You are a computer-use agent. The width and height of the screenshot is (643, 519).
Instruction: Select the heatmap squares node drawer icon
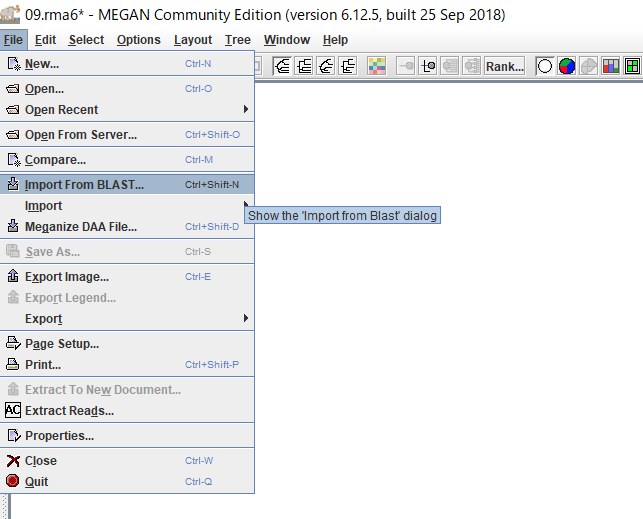coord(632,66)
